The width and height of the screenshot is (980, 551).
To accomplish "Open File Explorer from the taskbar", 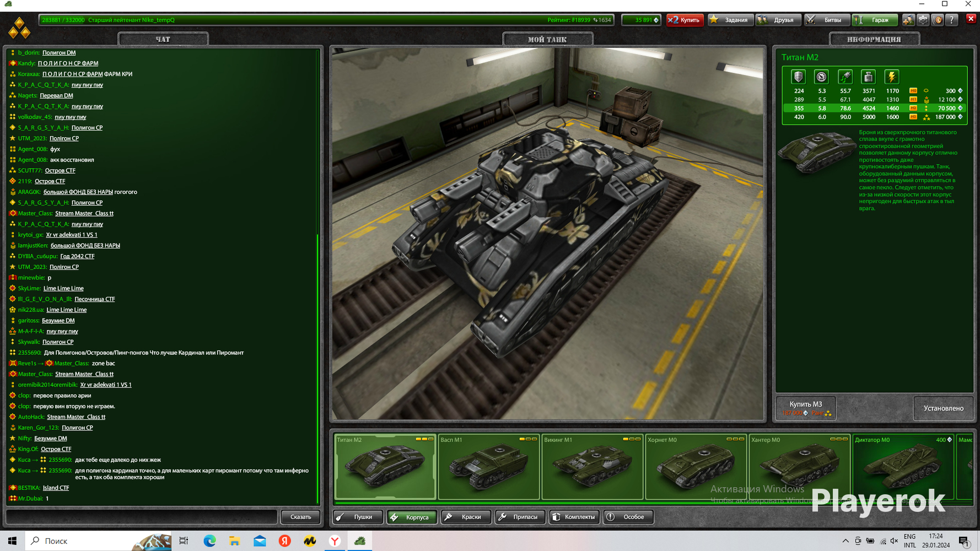I will click(x=234, y=541).
